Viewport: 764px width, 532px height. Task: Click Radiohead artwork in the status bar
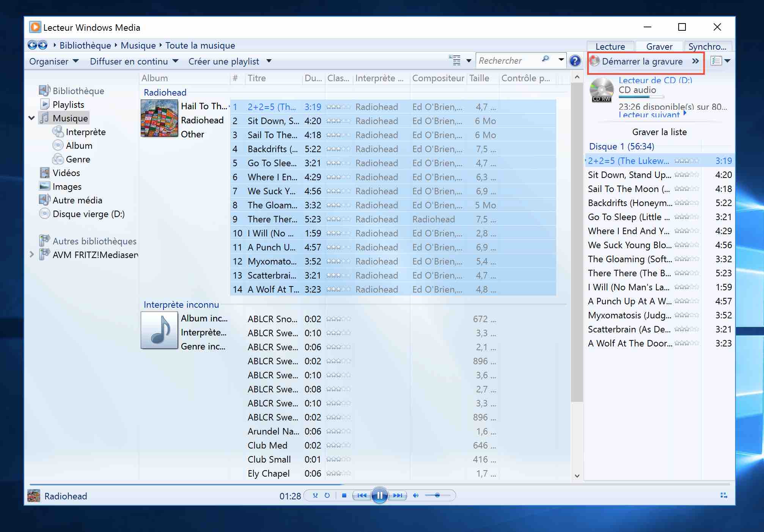[34, 496]
